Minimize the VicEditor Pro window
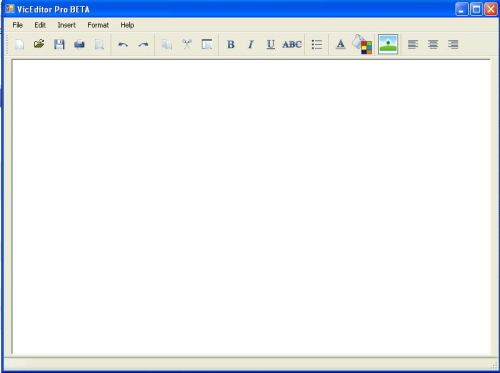The image size is (500, 373). [x=462, y=9]
